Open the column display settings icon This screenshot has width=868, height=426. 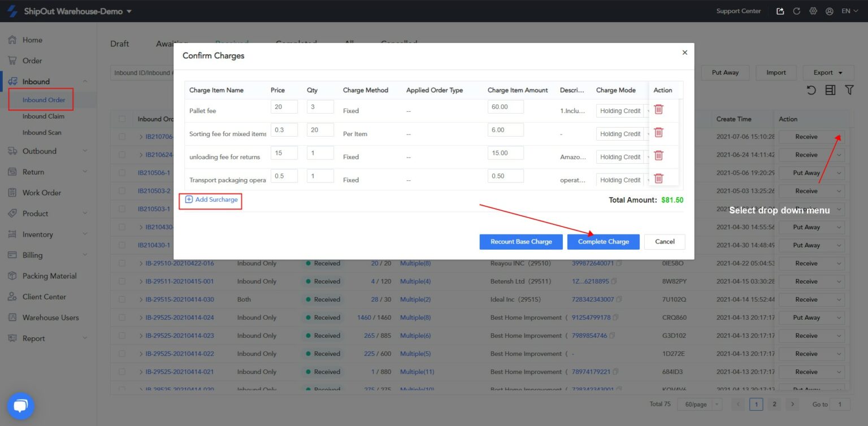830,90
